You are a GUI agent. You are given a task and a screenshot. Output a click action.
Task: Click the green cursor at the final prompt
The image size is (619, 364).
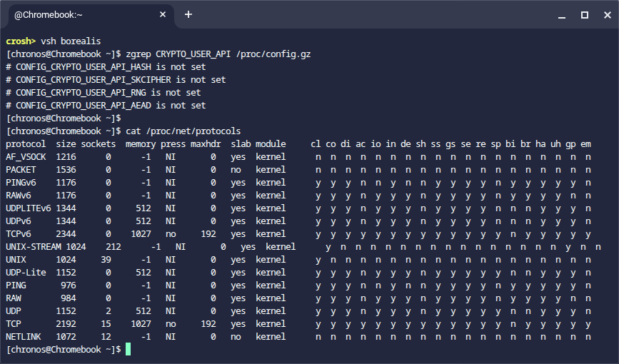[x=128, y=350]
